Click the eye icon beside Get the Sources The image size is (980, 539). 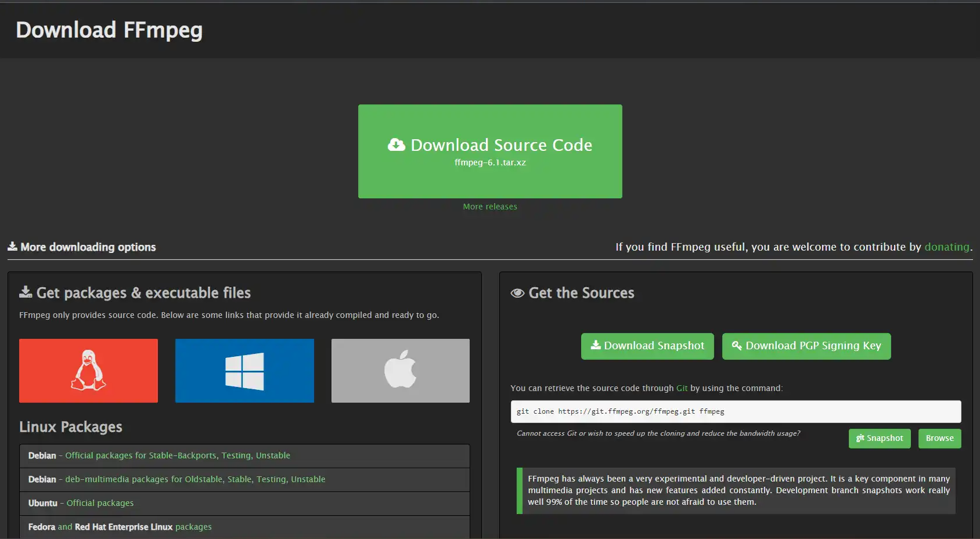click(517, 293)
